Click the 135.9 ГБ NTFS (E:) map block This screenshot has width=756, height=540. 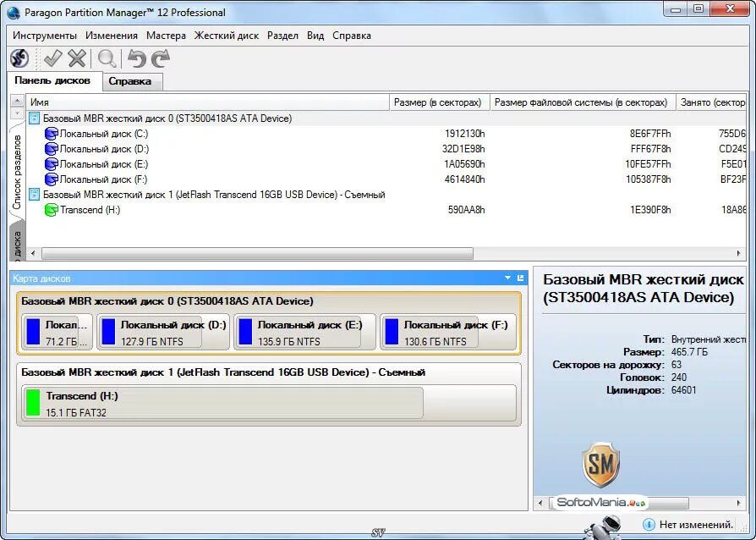[304, 332]
